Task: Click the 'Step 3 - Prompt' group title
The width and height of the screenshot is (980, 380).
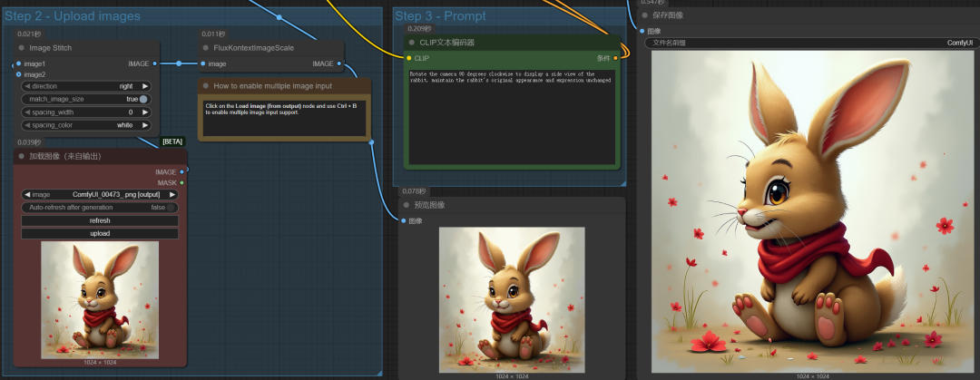Action: [x=441, y=16]
